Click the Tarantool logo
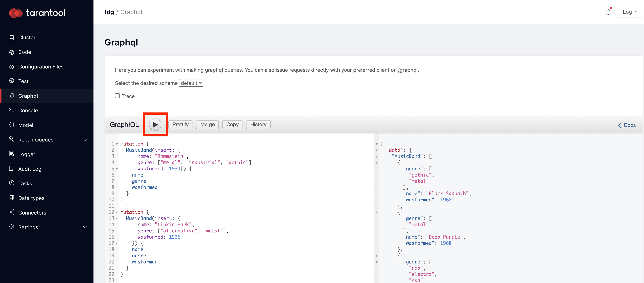The image size is (644, 283). 37,13
